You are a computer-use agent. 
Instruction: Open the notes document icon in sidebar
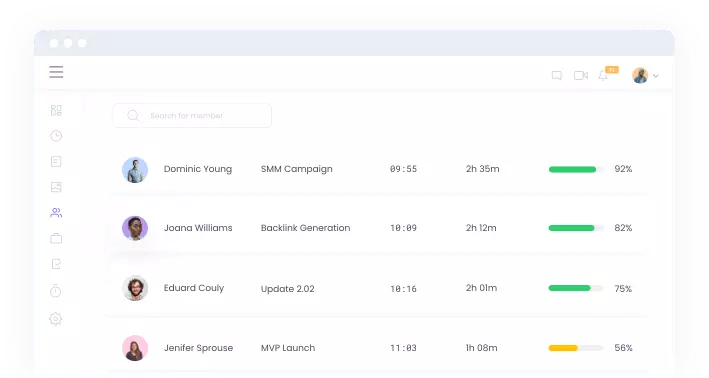point(56,161)
